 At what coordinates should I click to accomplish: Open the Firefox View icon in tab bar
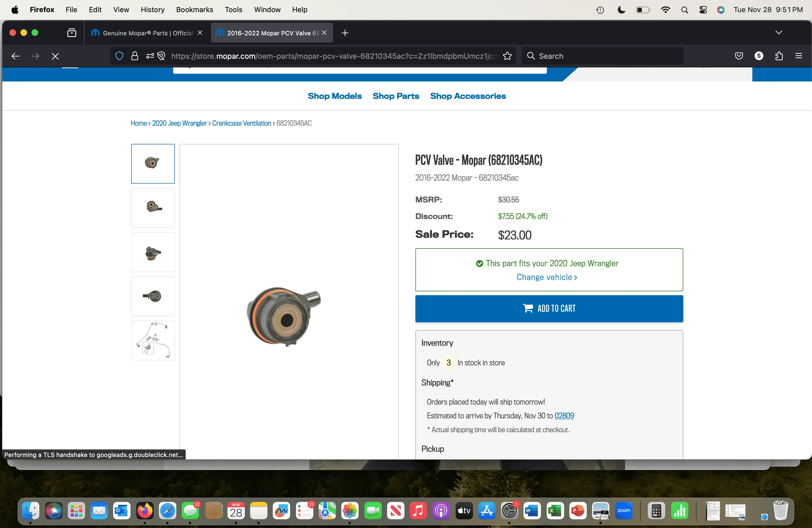[72, 33]
